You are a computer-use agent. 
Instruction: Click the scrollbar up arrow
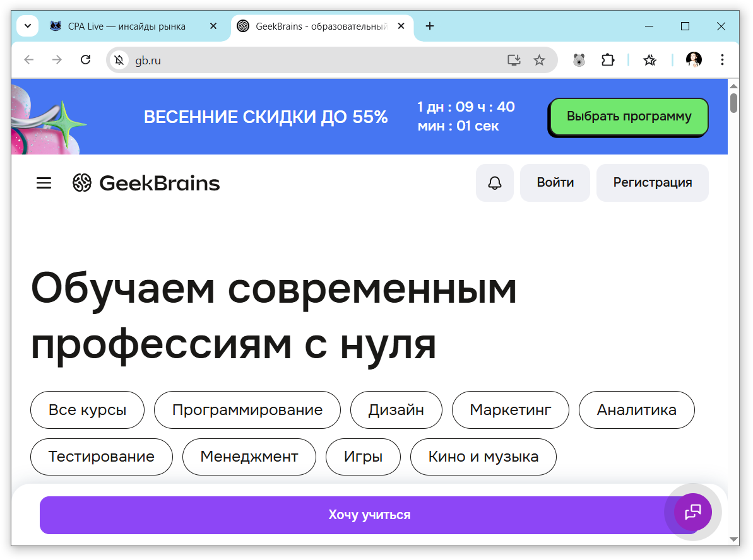point(733,86)
